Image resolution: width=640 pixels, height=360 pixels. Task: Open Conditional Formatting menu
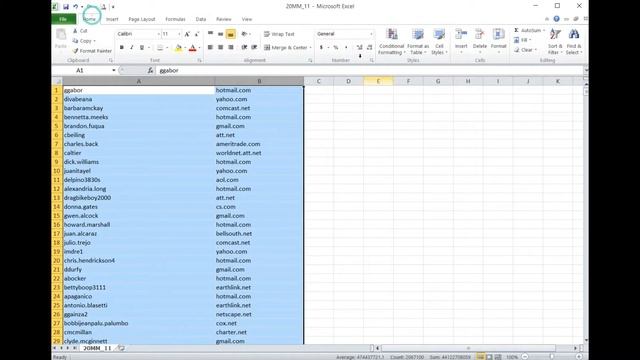pos(391,42)
